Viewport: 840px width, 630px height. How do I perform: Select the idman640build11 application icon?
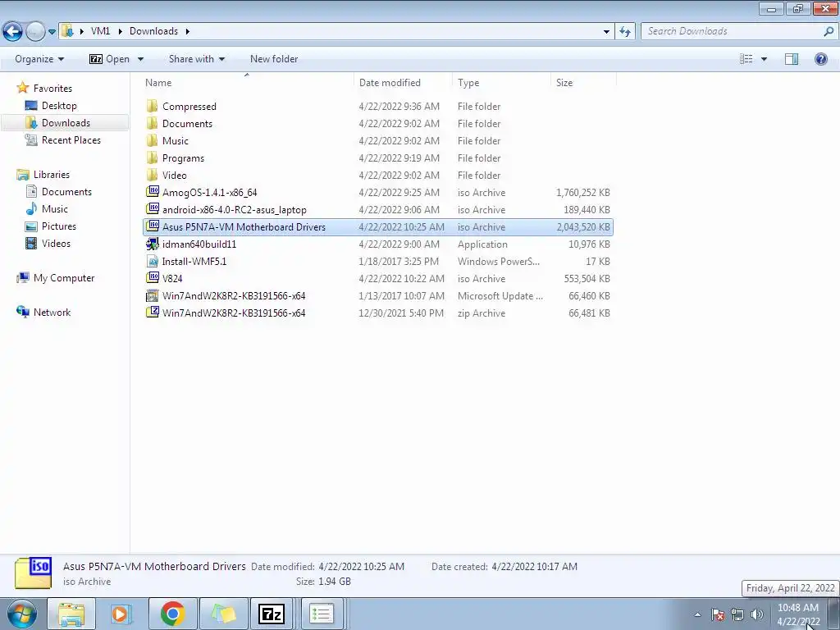[152, 244]
